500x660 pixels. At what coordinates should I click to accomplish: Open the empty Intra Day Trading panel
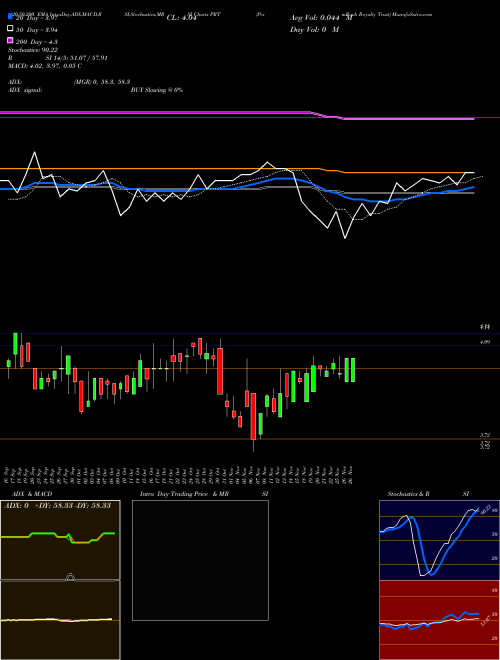click(x=200, y=560)
